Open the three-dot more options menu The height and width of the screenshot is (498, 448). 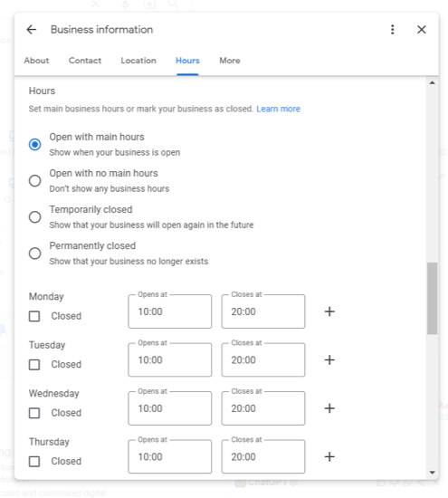(x=393, y=30)
